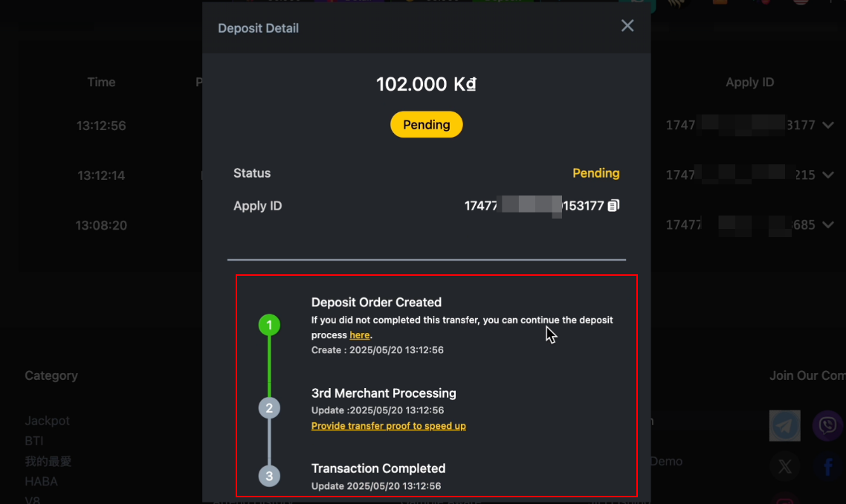This screenshot has width=846, height=504.
Task: Click the yellow Pending badge
Action: tap(426, 124)
